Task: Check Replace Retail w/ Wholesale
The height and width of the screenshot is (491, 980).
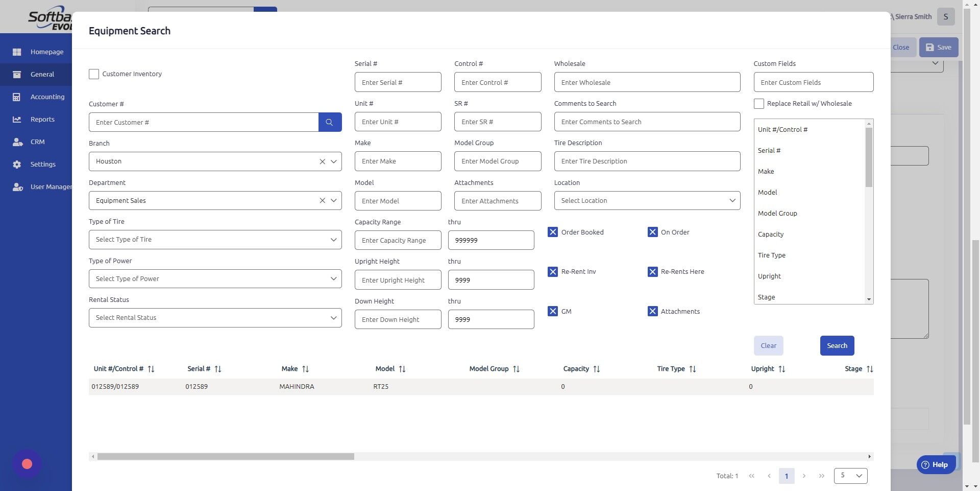Action: pos(759,103)
